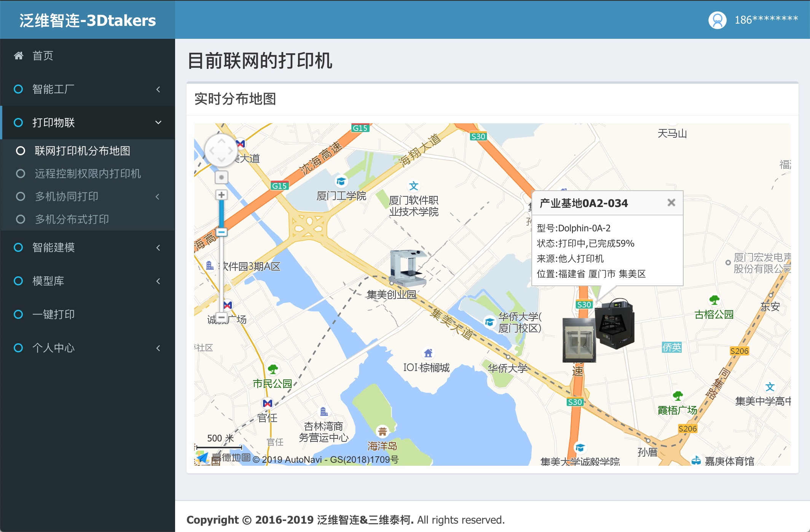
Task: Click the 软件园3期A区 building icon
Action: [x=210, y=266]
